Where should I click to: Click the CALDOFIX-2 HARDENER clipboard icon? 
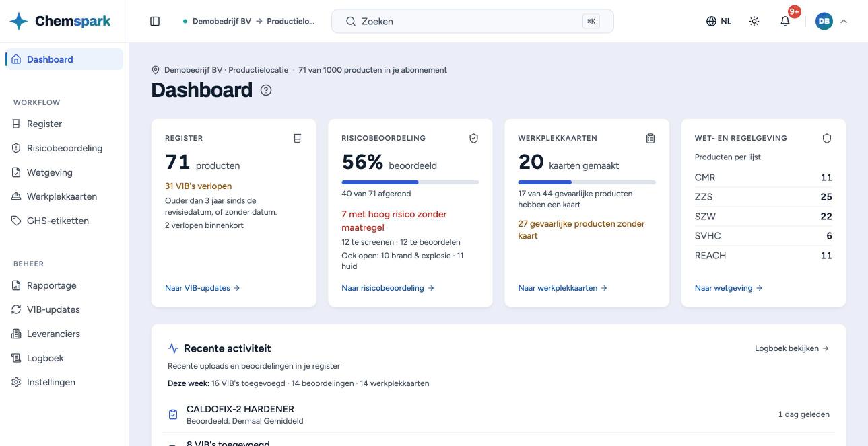tap(173, 414)
